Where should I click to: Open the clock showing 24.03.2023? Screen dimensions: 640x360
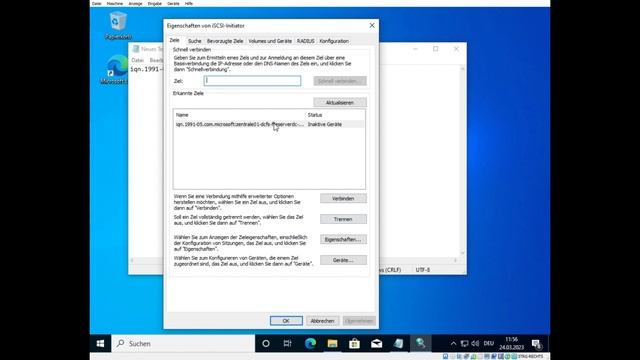coord(511,343)
